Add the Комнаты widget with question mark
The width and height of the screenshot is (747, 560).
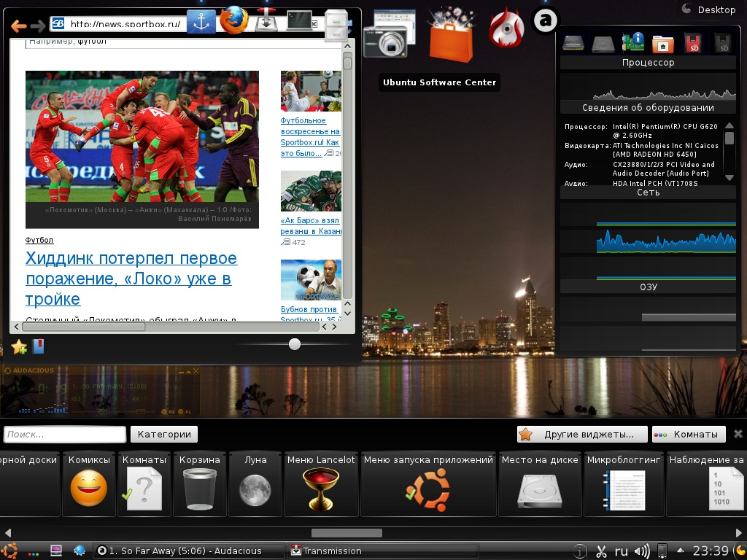coord(144,484)
